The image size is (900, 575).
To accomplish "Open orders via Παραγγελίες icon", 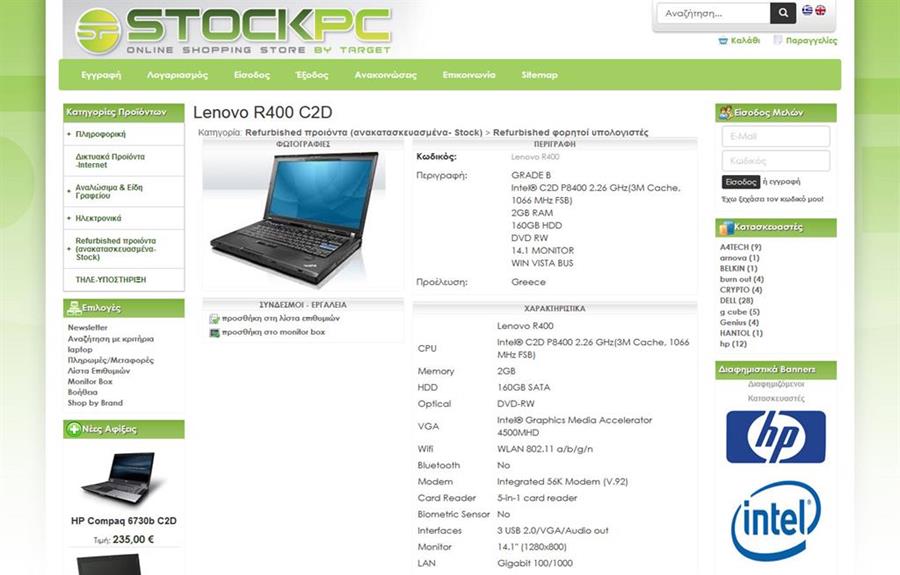I will pyautogui.click(x=778, y=40).
